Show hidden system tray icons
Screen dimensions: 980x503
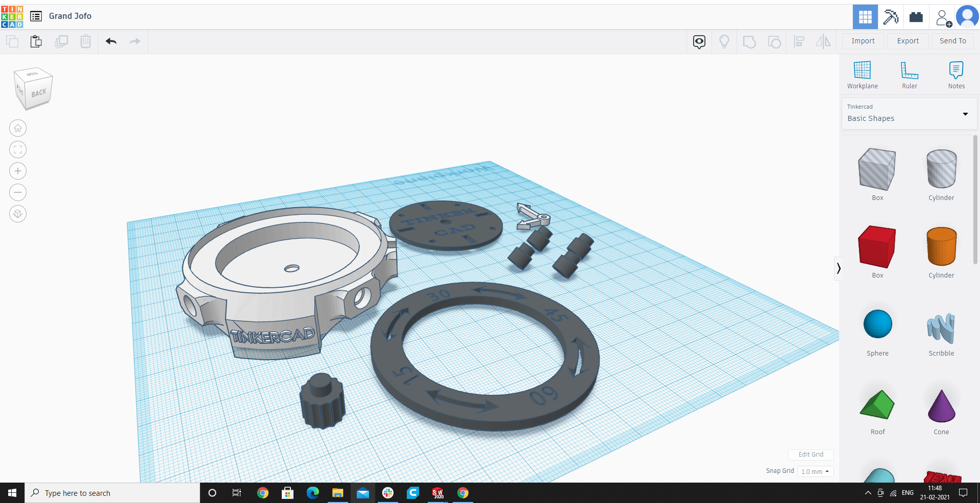(868, 493)
